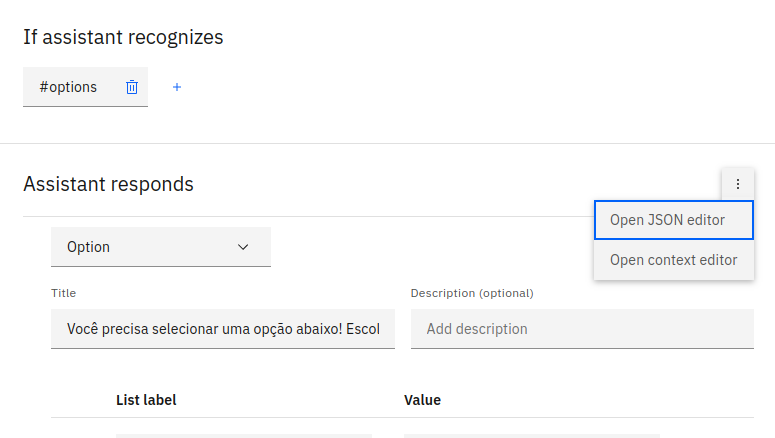Viewport: 775px width, 438px height.
Task: Focus the first List label row input
Action: tap(244, 436)
